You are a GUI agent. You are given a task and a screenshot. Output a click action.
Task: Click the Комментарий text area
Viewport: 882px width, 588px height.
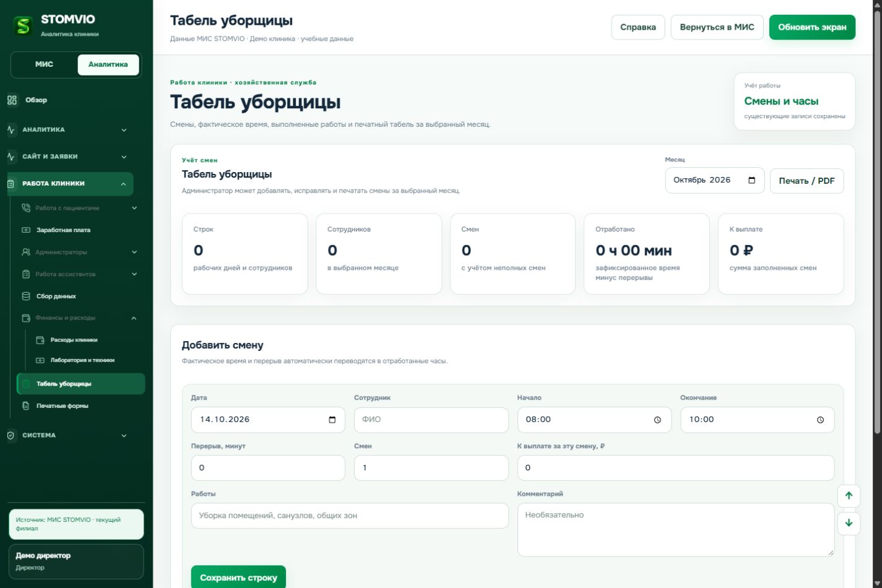(x=676, y=530)
